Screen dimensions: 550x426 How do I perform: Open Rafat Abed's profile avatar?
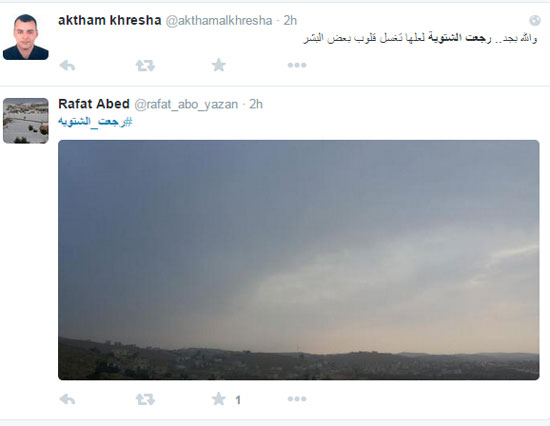point(26,121)
